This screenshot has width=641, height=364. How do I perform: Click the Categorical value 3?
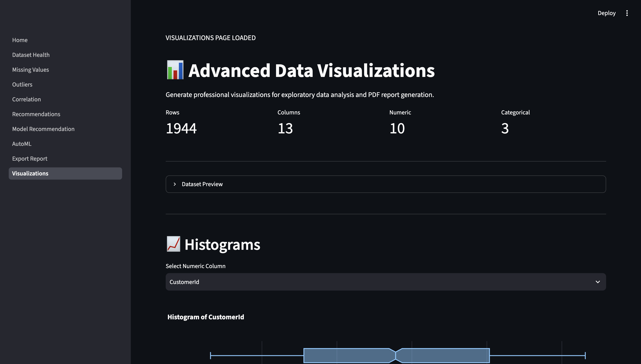pos(505,129)
